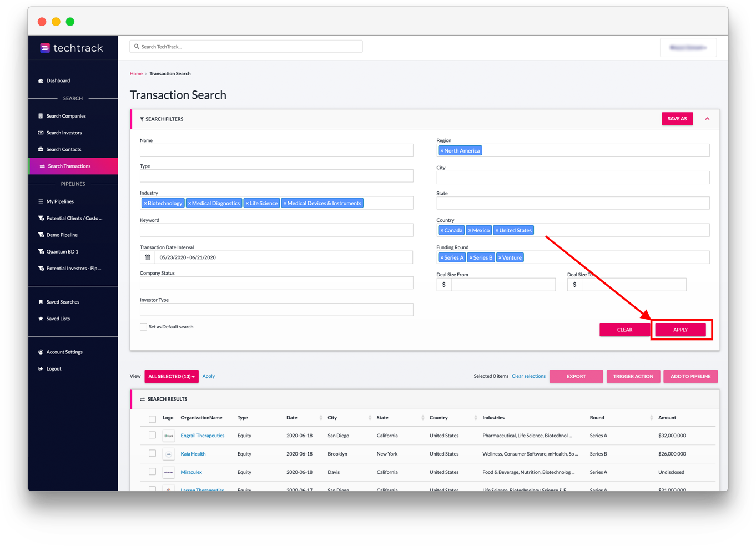This screenshot has height=546, width=756.
Task: Click the bookmark icon beside Saved Searches
Action: (40, 301)
